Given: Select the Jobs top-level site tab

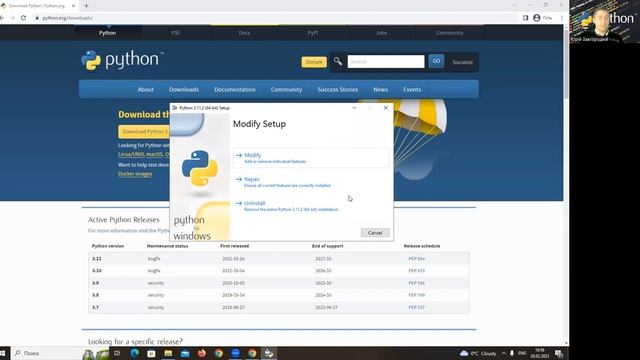Looking at the screenshot, I should 382,33.
